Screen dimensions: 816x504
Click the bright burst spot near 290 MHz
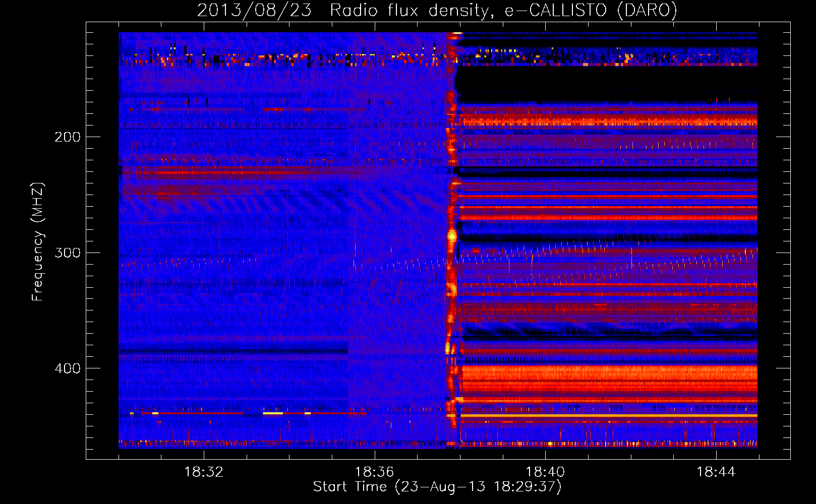point(452,235)
